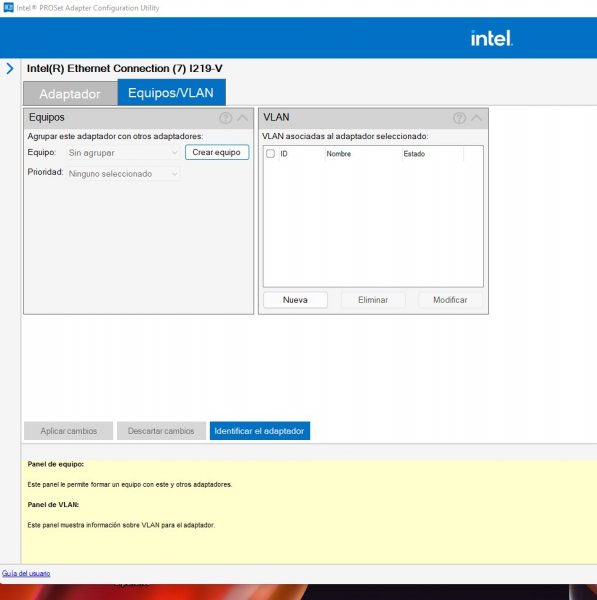Screen dimensions: 597x600
Task: Click the Eliminar VLAN button
Action: [373, 300]
